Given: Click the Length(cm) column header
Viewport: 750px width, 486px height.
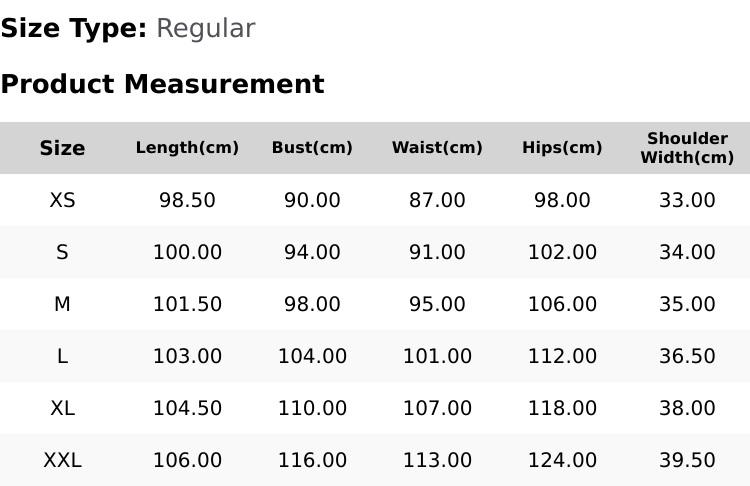Looking at the screenshot, I should [x=188, y=148].
